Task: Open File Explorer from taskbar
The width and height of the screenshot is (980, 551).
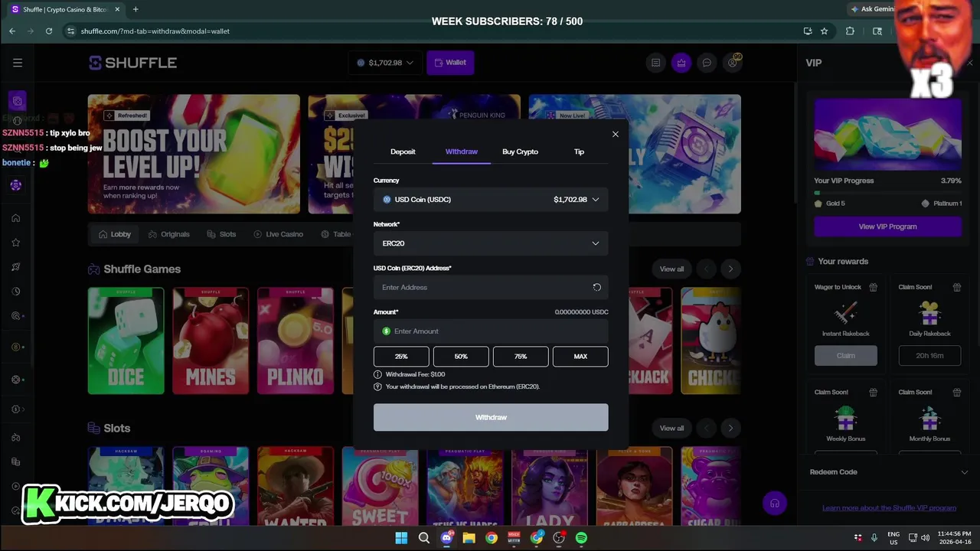Action: 469,538
